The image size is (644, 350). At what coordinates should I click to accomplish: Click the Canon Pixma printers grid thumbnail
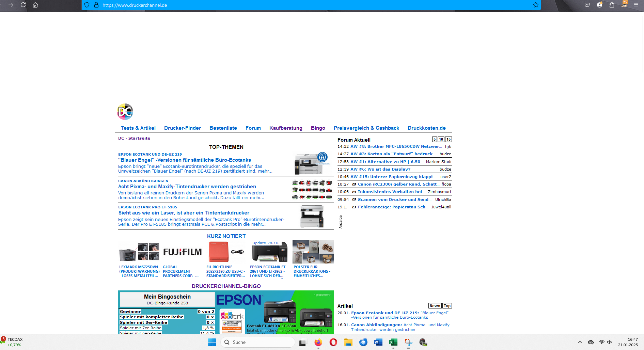click(312, 190)
